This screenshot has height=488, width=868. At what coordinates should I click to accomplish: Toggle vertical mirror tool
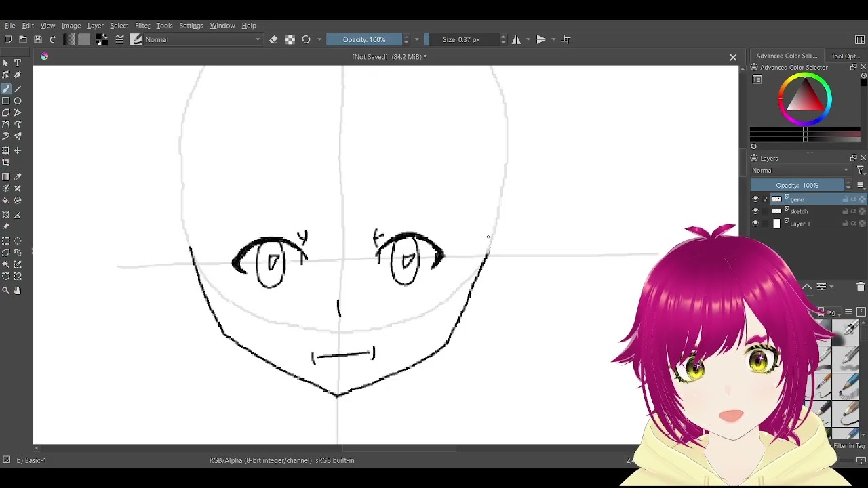pyautogui.click(x=541, y=39)
